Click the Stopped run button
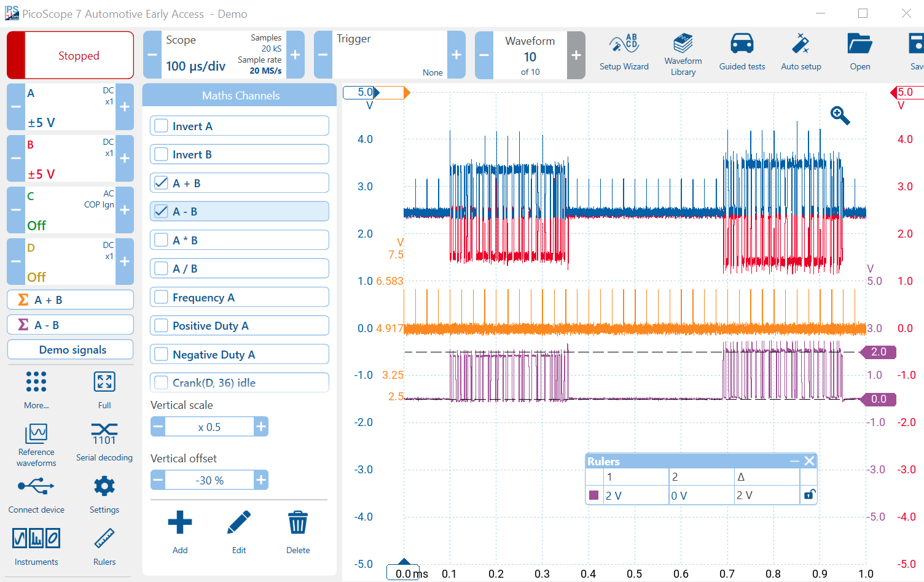Screen dimensions: 924x582 click(x=71, y=55)
